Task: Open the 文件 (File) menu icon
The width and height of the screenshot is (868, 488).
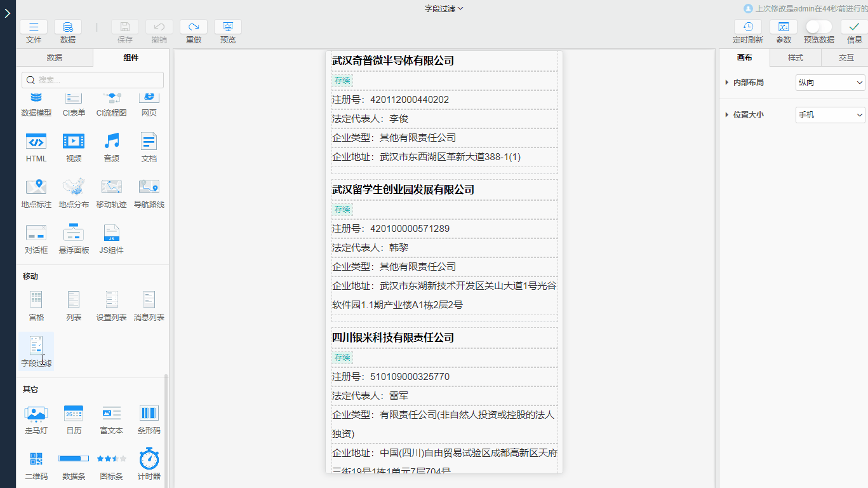Action: 34,27
